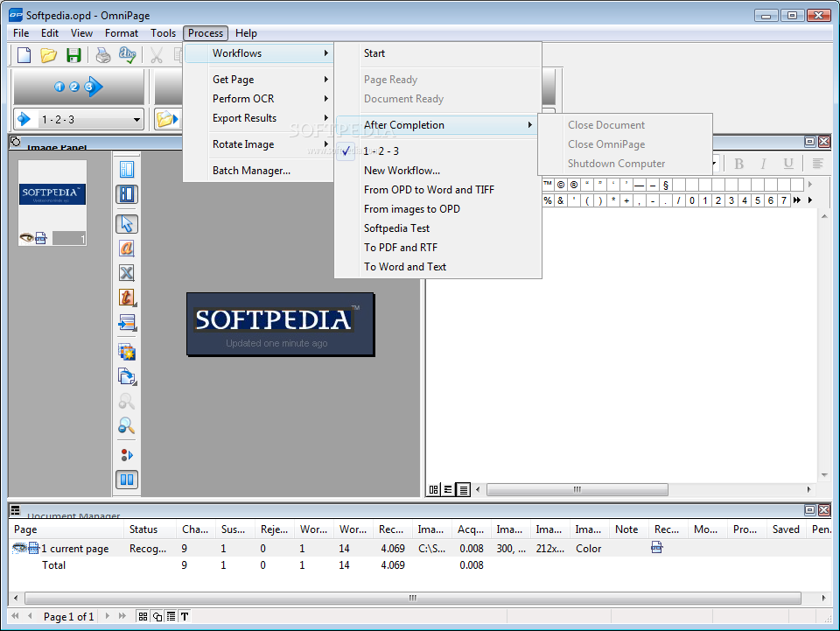Image resolution: width=840 pixels, height=631 pixels.
Task: Toggle the bold T text view status icon
Action: click(185, 616)
